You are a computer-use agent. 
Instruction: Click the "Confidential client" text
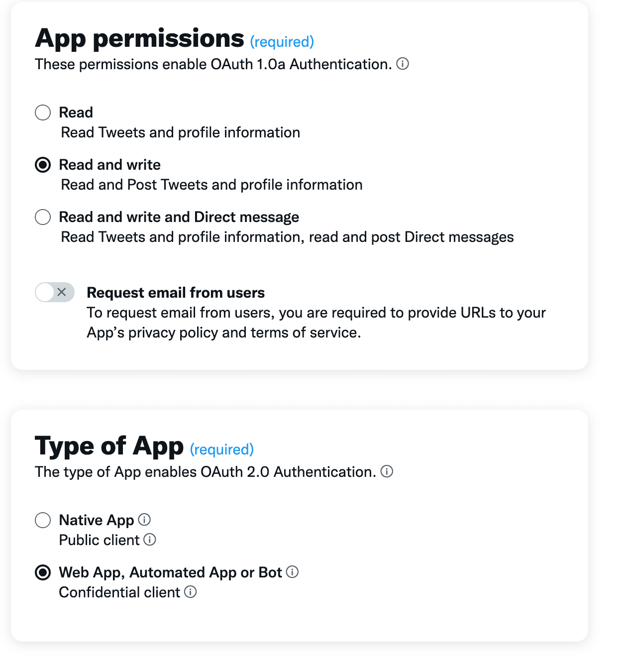pos(119,592)
